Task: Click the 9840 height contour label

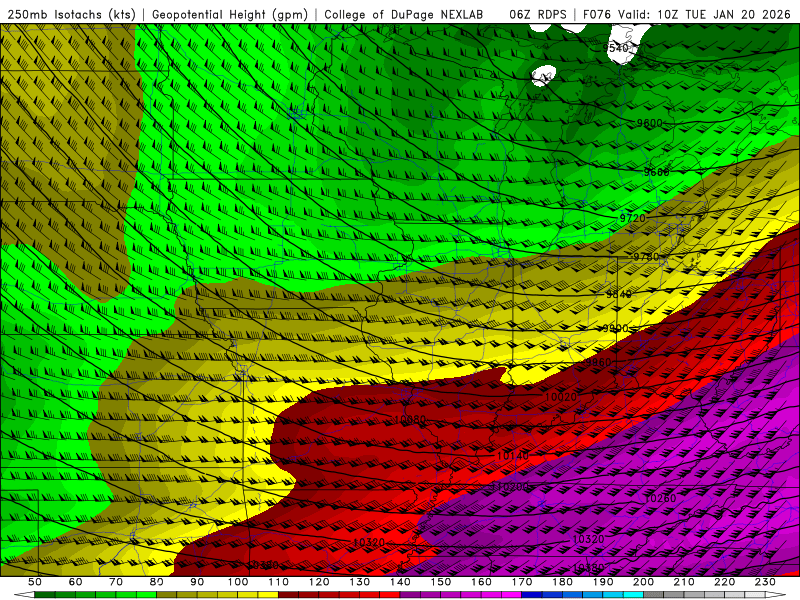Action: 619,294
